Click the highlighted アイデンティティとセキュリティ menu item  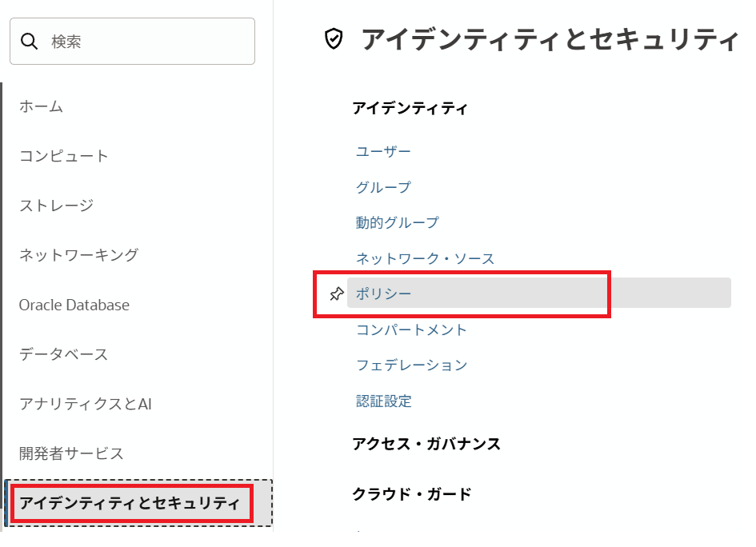130,503
